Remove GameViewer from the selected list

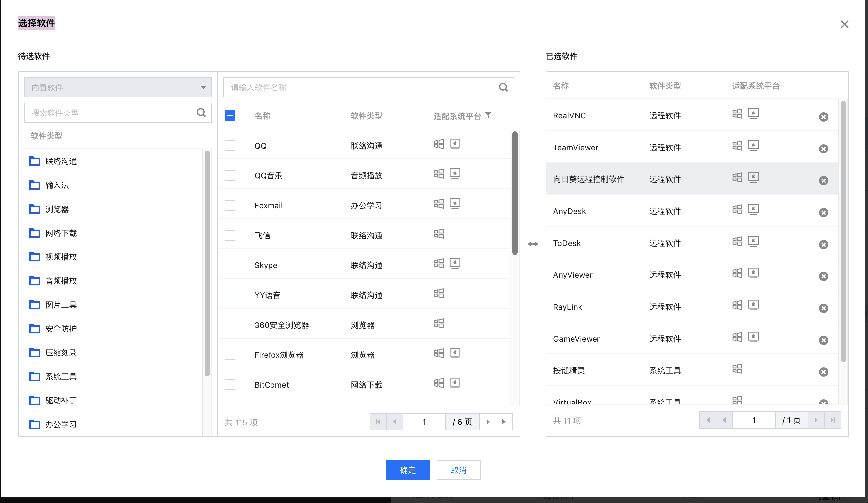[x=823, y=340]
